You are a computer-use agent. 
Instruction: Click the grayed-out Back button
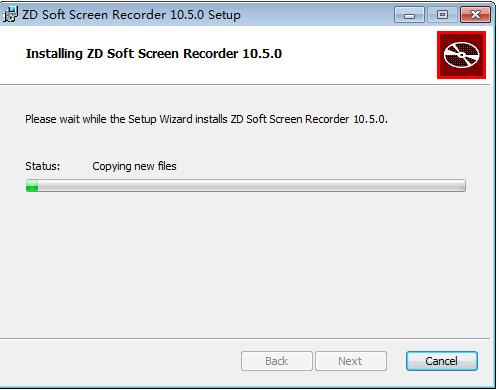[277, 361]
